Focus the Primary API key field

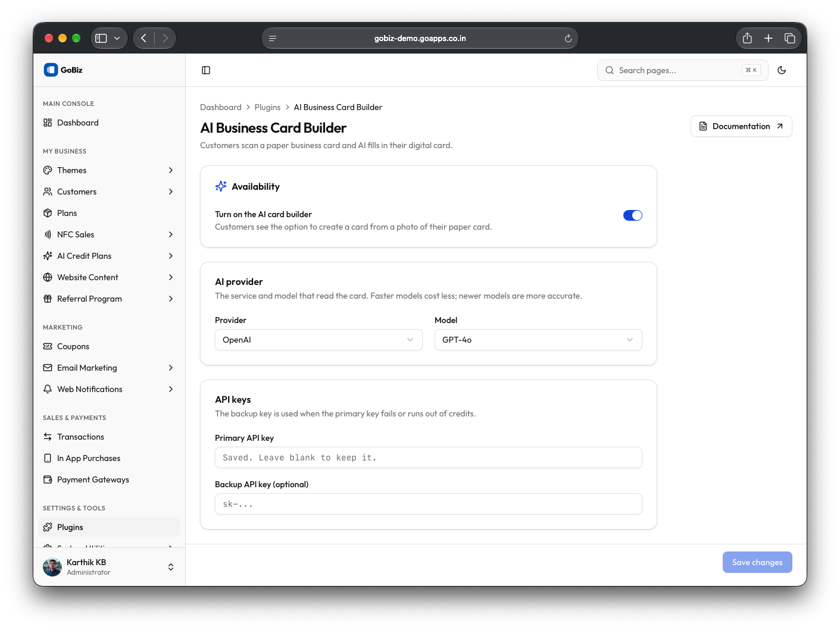[429, 457]
